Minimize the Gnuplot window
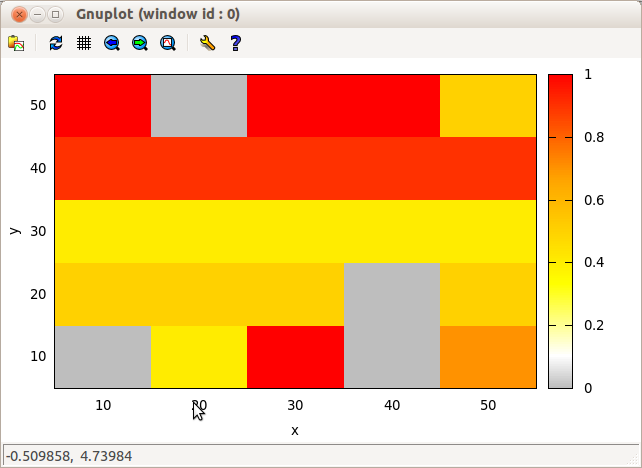 click(x=37, y=15)
